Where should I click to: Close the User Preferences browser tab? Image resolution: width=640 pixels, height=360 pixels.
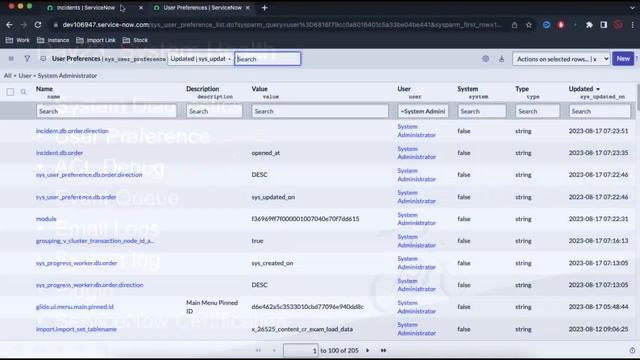click(x=247, y=8)
